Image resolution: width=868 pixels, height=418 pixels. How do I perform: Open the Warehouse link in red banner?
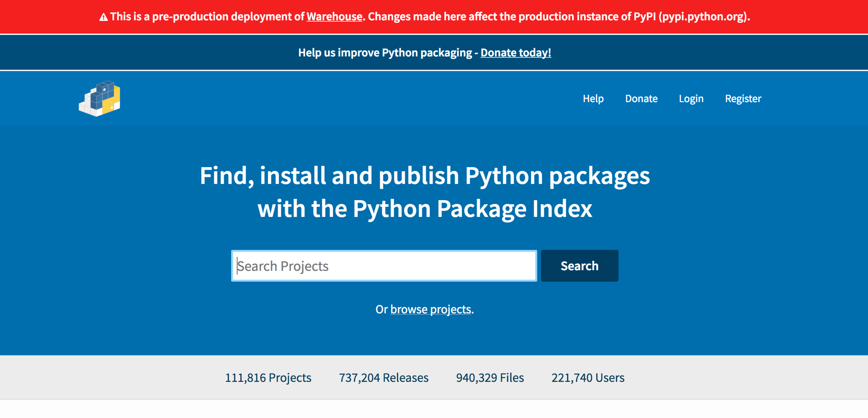click(x=334, y=17)
